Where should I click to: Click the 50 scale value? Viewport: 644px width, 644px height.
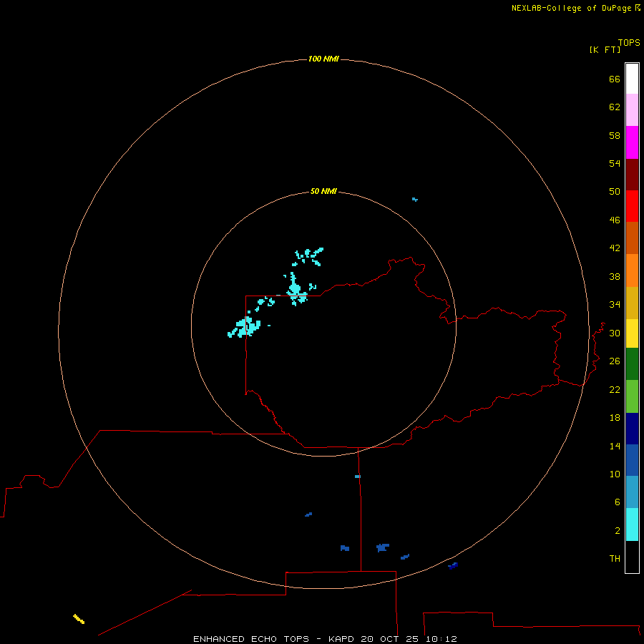pos(615,191)
